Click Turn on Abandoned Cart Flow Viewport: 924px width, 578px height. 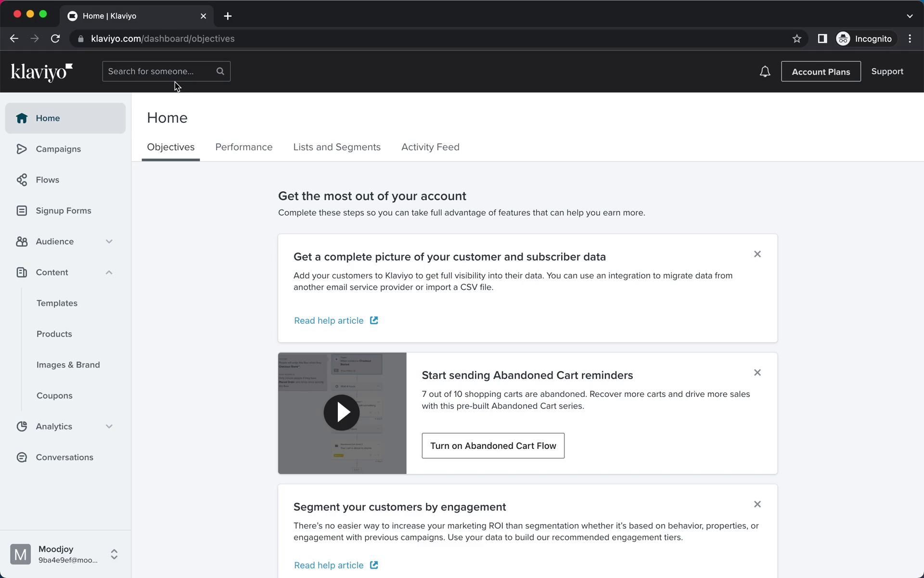[x=493, y=446]
